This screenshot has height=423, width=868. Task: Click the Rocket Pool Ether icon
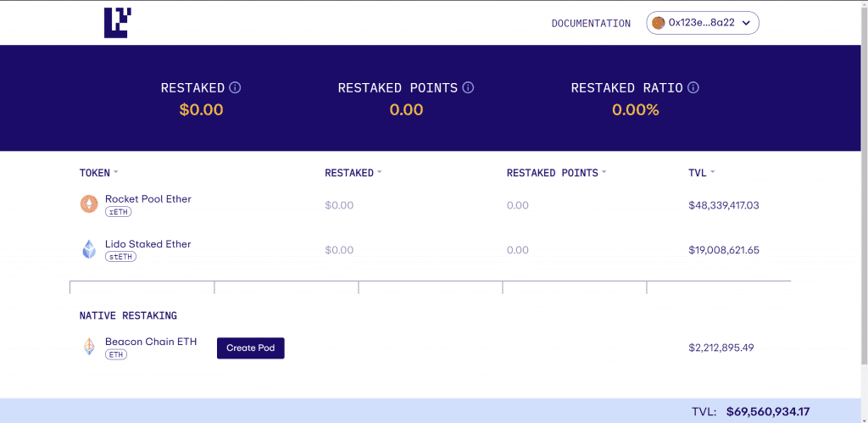coord(89,204)
